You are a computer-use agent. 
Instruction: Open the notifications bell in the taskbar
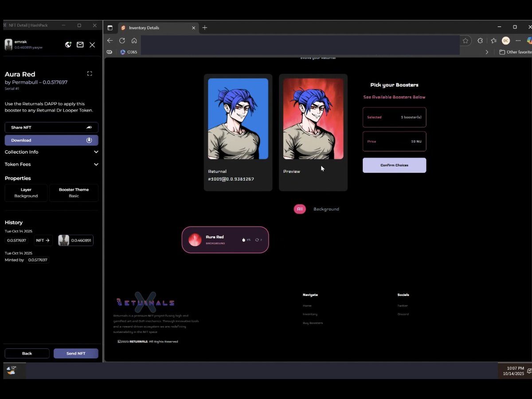(x=530, y=371)
